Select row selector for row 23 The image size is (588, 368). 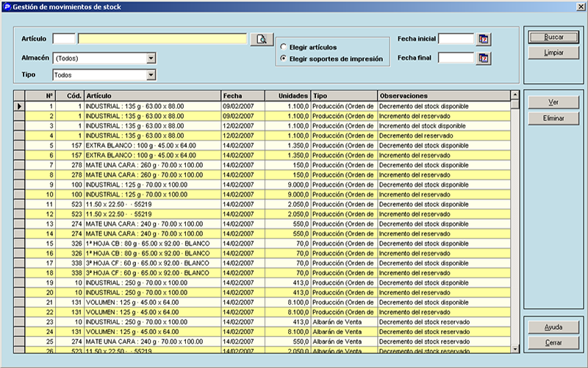pos(20,322)
